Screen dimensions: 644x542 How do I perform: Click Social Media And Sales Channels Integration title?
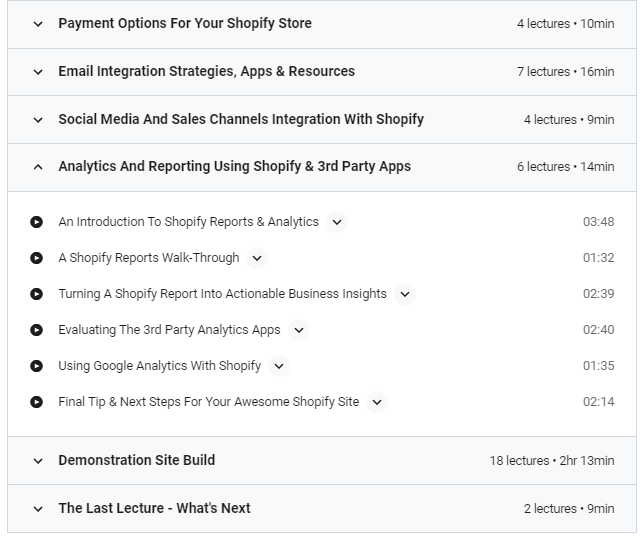point(241,119)
